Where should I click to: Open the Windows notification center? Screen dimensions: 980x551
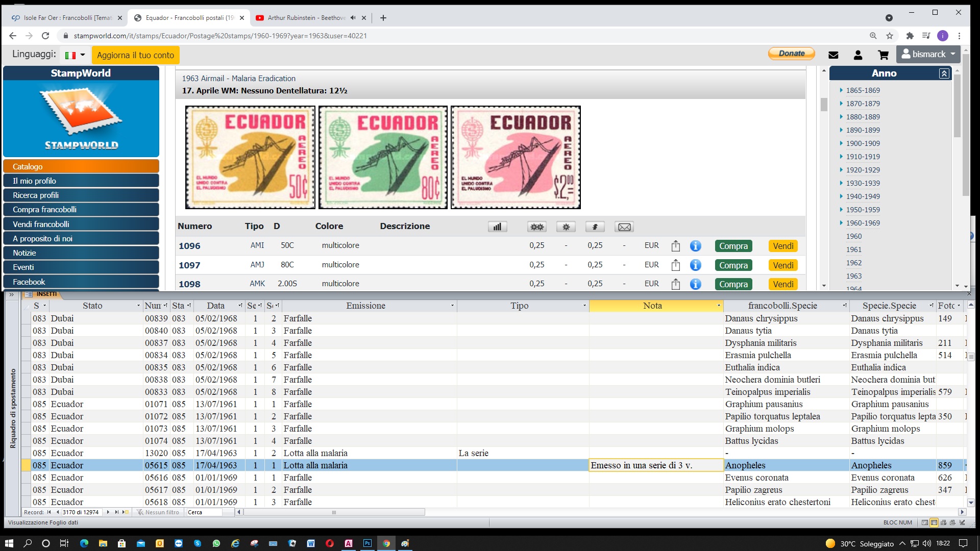963,543
